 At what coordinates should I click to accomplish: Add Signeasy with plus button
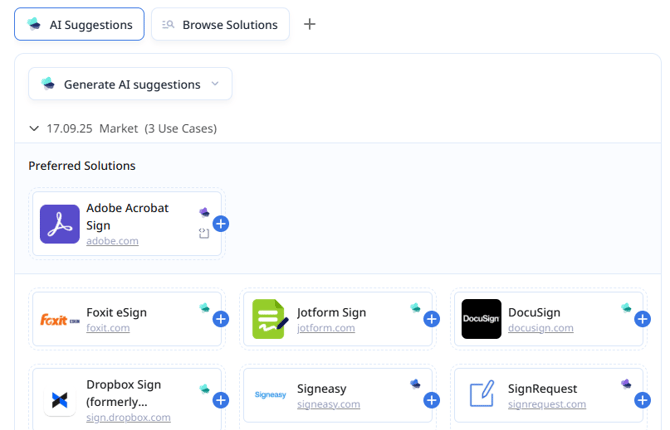pyautogui.click(x=432, y=400)
